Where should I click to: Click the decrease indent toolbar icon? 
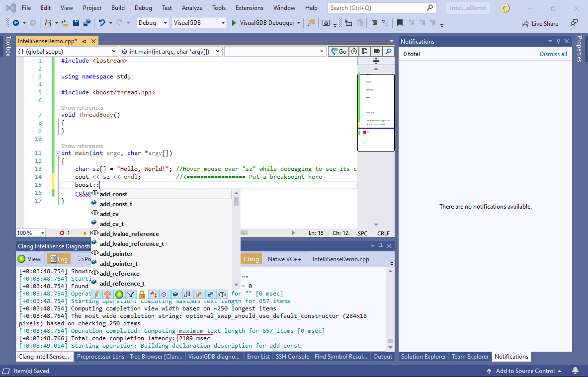(x=374, y=23)
